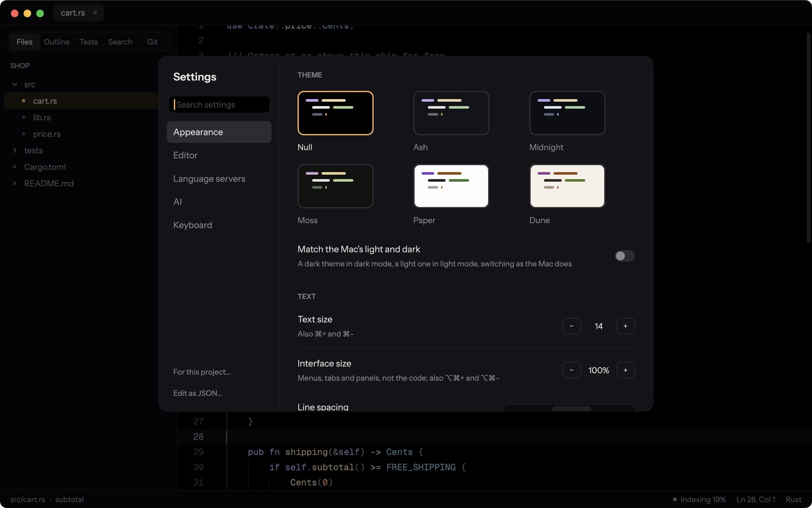This screenshot has width=812, height=508.
Task: Click FREE_SHIPPING in the code
Action: click(x=421, y=467)
